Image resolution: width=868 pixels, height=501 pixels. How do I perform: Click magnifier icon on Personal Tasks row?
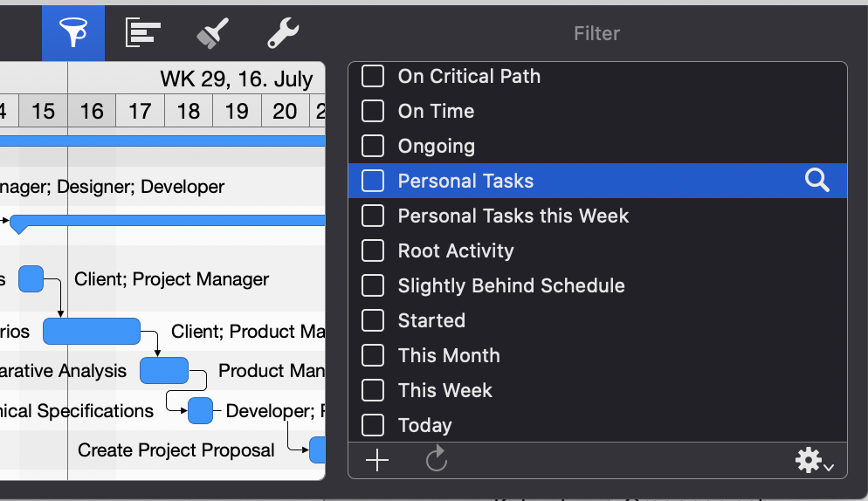pyautogui.click(x=816, y=181)
